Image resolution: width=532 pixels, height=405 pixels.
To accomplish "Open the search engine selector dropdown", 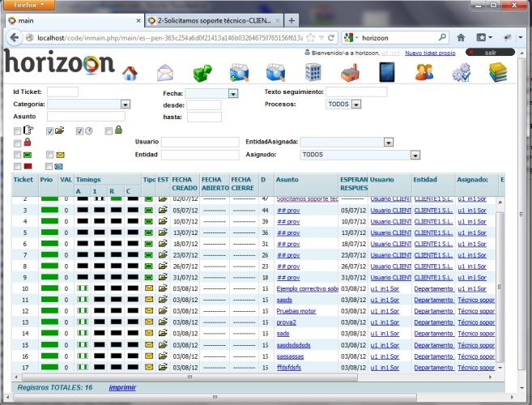I will pos(351,38).
